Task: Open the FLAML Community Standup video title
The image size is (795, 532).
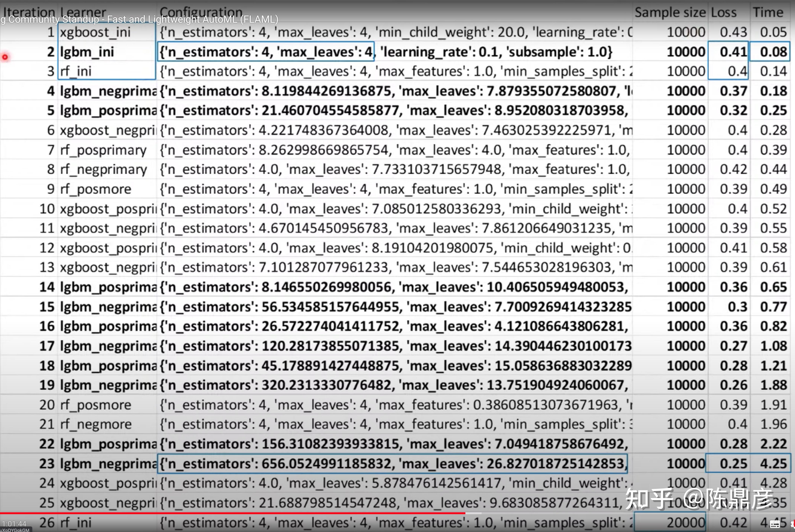Action: tap(139, 19)
